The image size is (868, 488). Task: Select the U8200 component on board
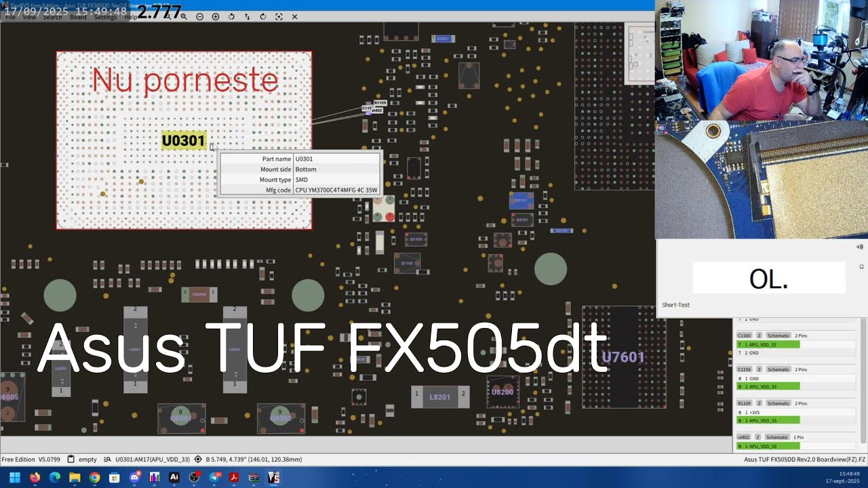click(502, 392)
